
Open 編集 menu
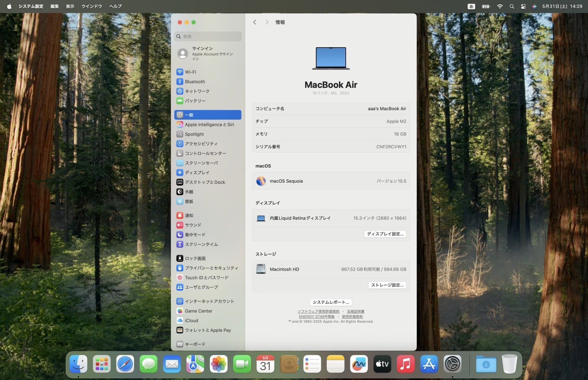(55, 6)
